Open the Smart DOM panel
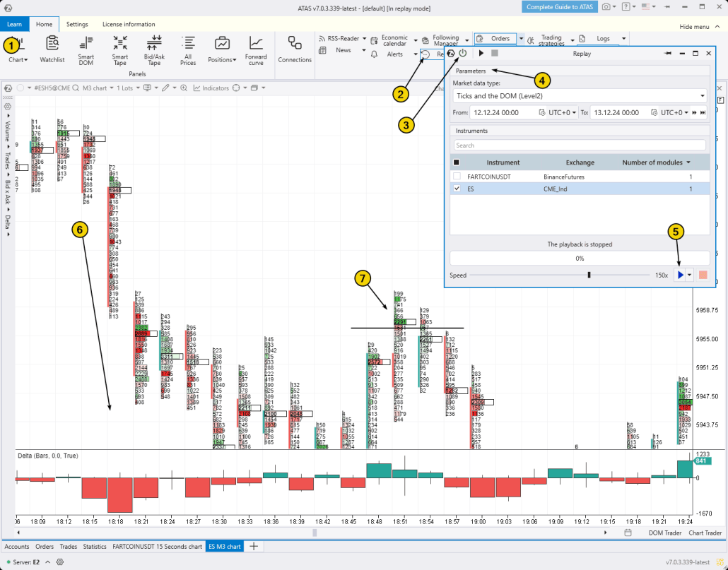 (x=86, y=51)
